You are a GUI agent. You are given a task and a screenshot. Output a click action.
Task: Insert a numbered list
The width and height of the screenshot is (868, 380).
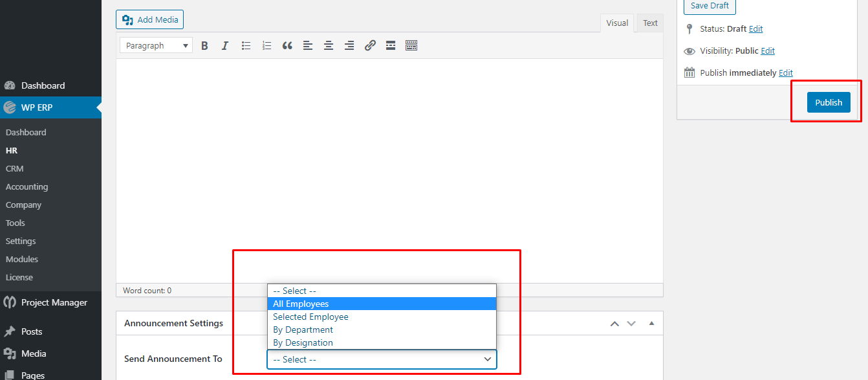266,45
